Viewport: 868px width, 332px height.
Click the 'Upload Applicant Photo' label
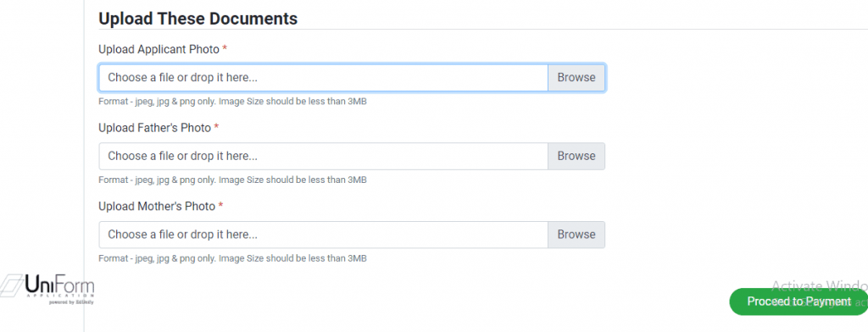click(159, 49)
